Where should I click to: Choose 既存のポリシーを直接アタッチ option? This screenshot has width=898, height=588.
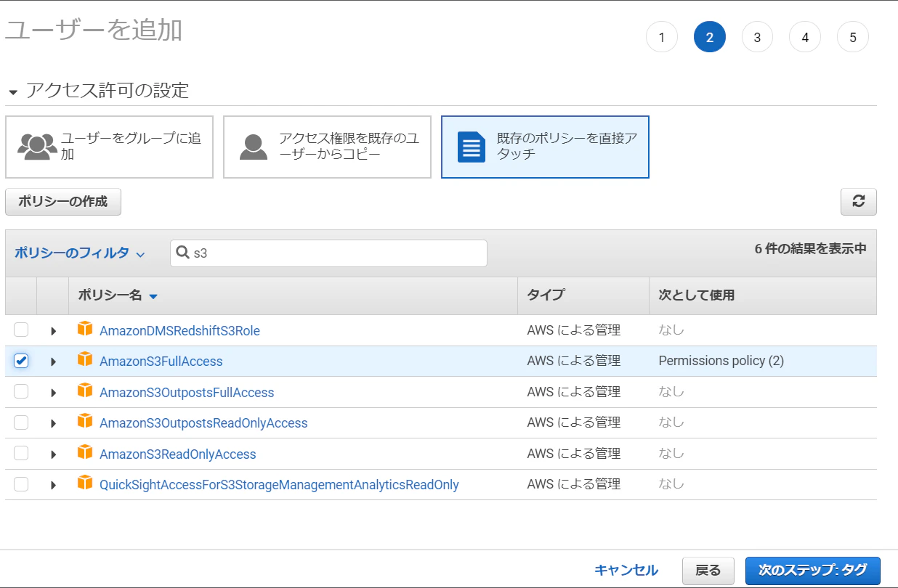point(545,147)
